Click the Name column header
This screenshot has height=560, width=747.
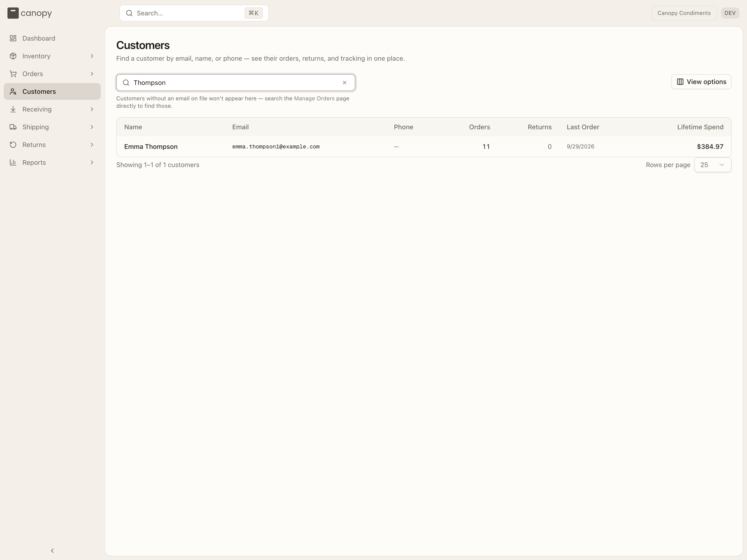click(133, 127)
